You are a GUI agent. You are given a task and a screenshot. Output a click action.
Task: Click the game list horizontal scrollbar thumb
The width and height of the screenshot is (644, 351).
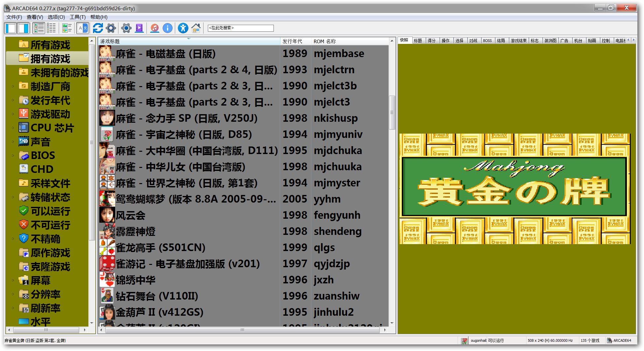(242, 330)
